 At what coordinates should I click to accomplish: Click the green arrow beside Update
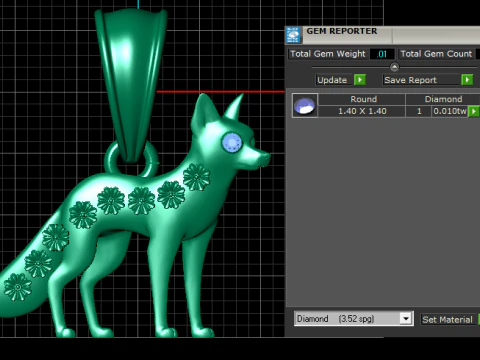point(360,80)
